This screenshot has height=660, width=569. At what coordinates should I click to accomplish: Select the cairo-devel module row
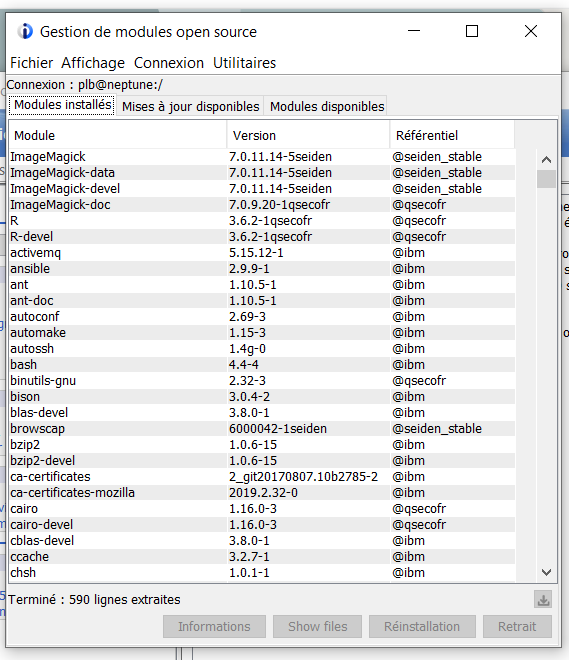coord(262,524)
